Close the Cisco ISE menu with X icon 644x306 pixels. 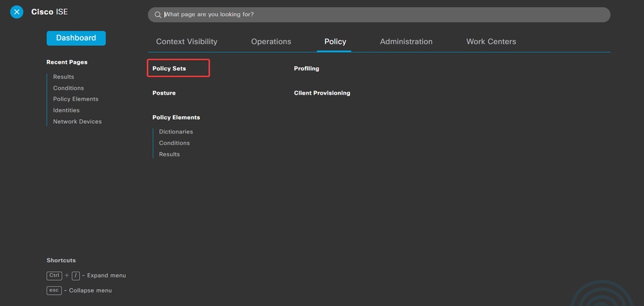point(16,12)
